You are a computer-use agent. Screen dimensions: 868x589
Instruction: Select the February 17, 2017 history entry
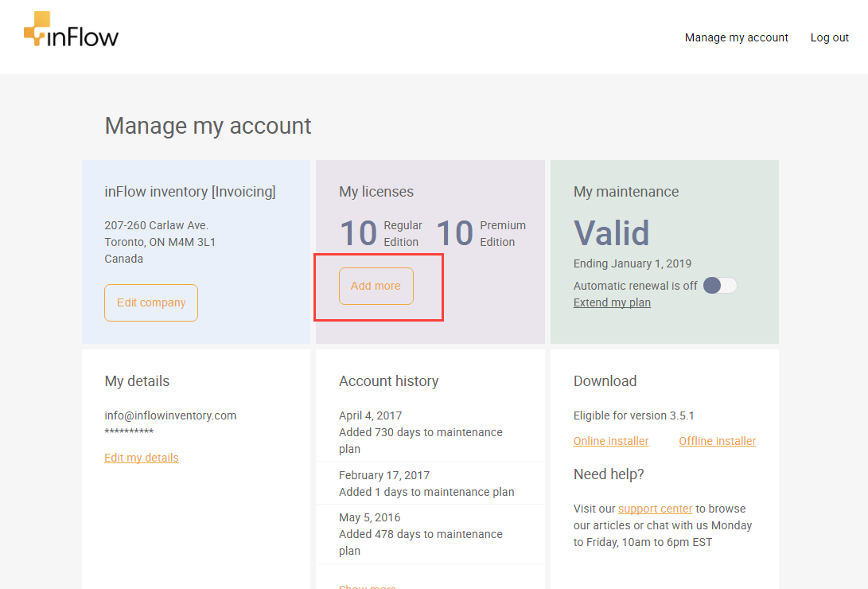coord(426,483)
